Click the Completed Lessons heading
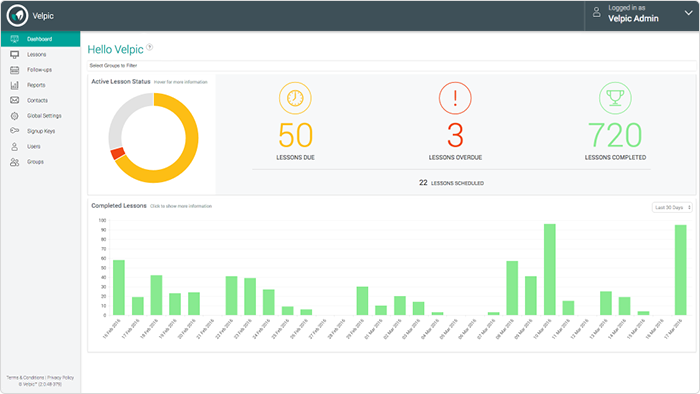The image size is (700, 394). coord(119,206)
